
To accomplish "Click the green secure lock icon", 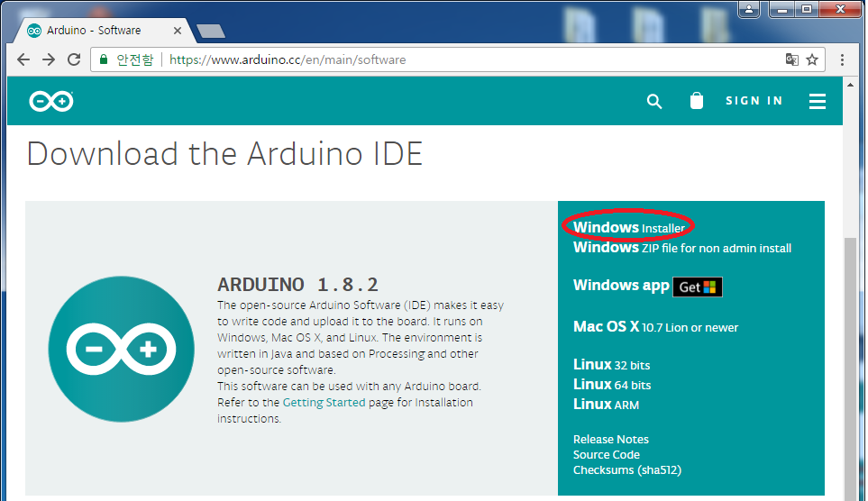I will pyautogui.click(x=104, y=59).
